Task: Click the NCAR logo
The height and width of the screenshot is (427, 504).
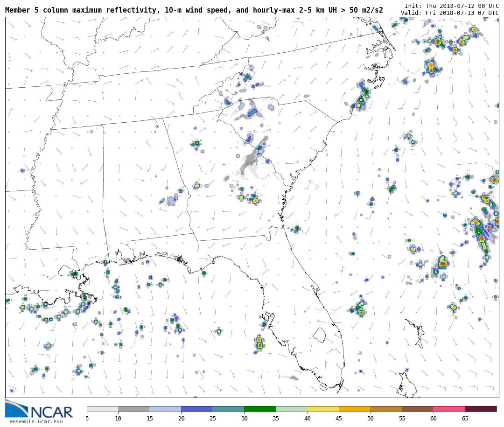Action: [x=39, y=409]
